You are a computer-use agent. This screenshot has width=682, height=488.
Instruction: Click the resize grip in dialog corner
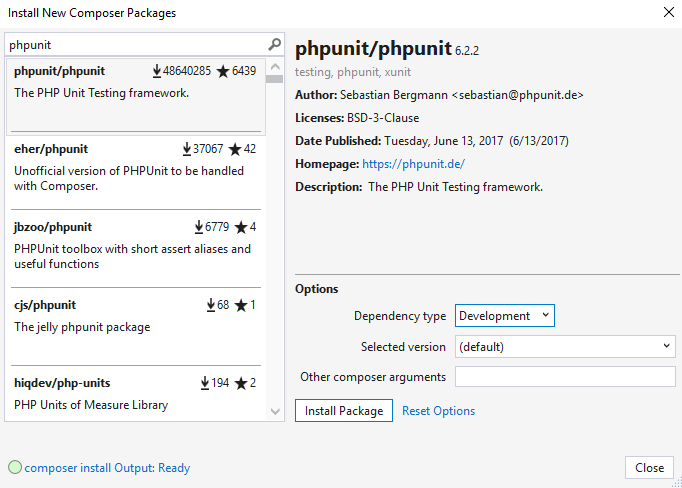677,482
